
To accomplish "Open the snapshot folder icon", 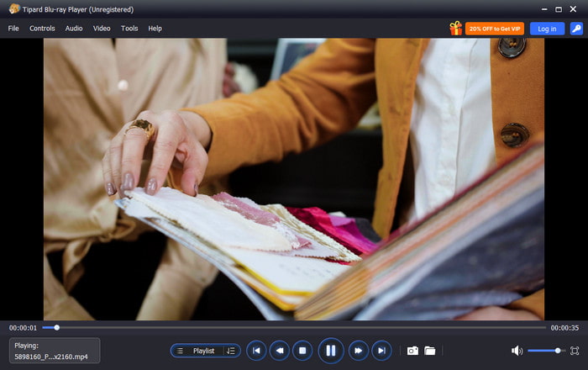I will coord(430,351).
